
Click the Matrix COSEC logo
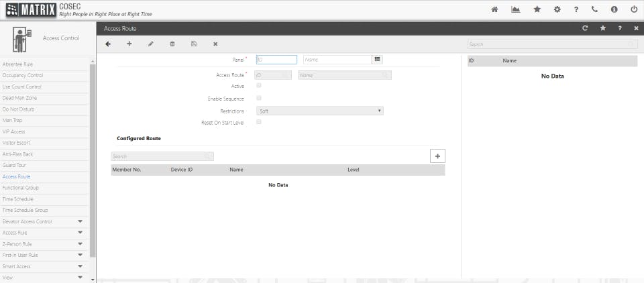pyautogui.click(x=32, y=10)
